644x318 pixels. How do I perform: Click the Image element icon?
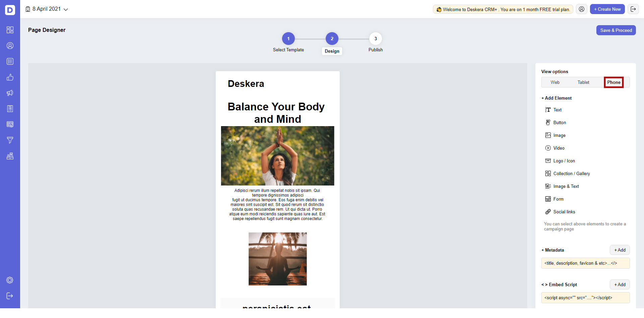(x=548, y=135)
